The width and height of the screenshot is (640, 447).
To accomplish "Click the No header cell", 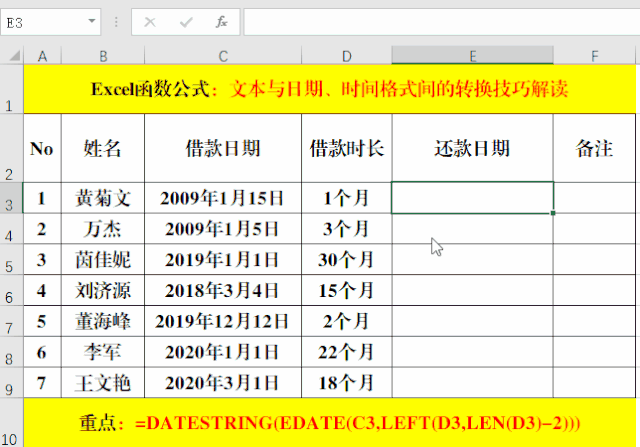I will [42, 148].
